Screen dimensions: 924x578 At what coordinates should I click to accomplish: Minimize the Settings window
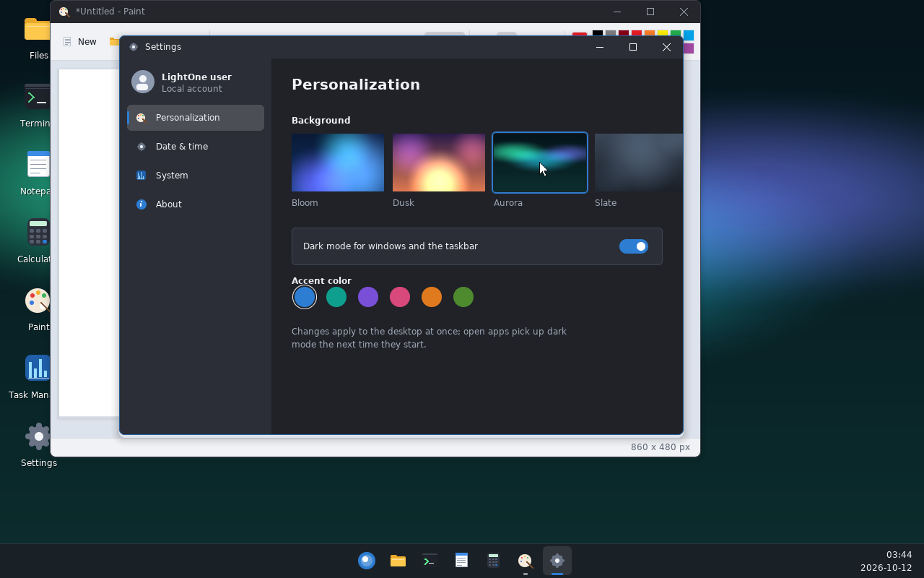[x=599, y=47]
